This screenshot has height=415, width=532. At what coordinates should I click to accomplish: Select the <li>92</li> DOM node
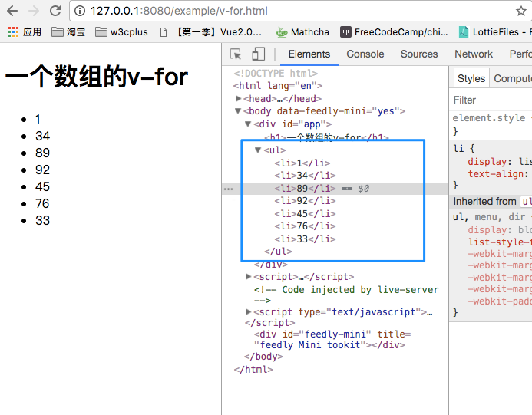coord(305,201)
